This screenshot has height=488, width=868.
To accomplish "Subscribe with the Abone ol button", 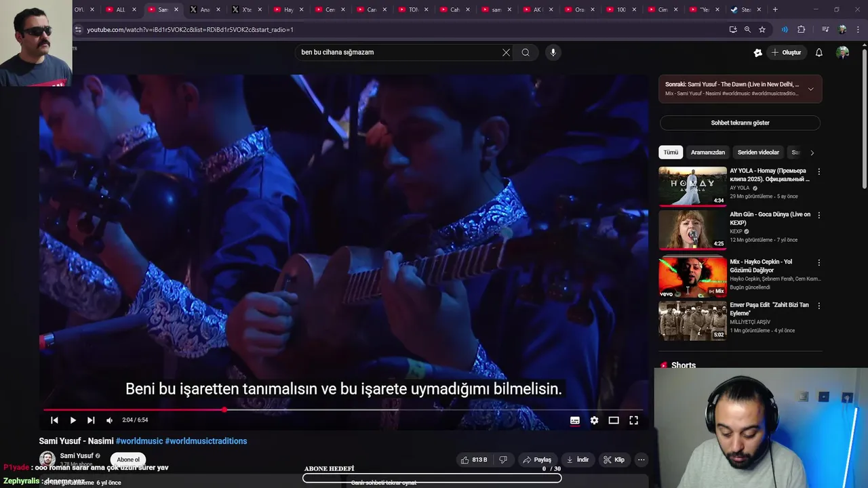I will pyautogui.click(x=128, y=460).
